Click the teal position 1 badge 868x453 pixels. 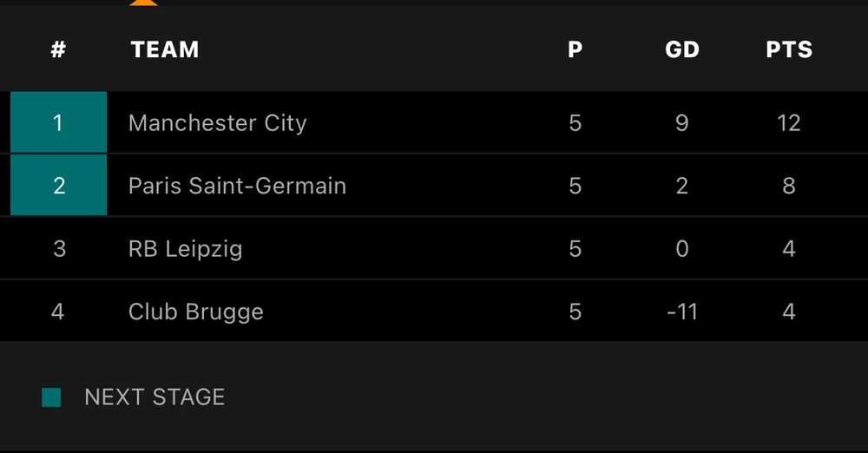point(58,123)
